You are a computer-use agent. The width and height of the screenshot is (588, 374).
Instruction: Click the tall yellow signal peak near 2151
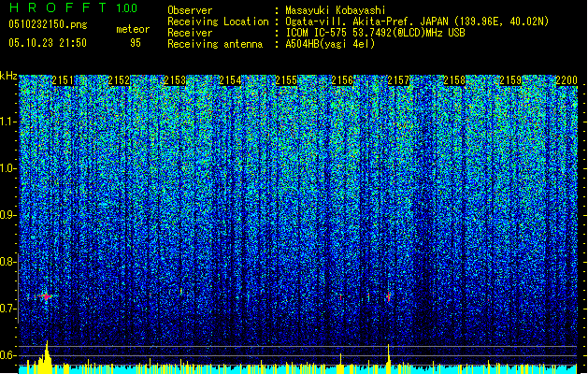pyautogui.click(x=47, y=357)
